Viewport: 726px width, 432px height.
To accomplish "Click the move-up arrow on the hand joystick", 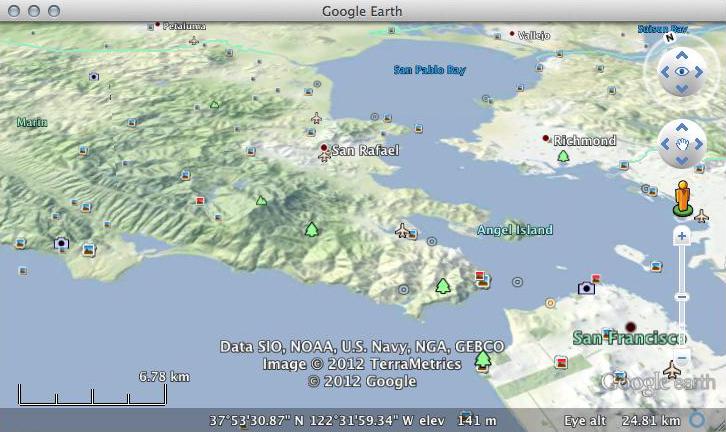I will pyautogui.click(x=682, y=127).
